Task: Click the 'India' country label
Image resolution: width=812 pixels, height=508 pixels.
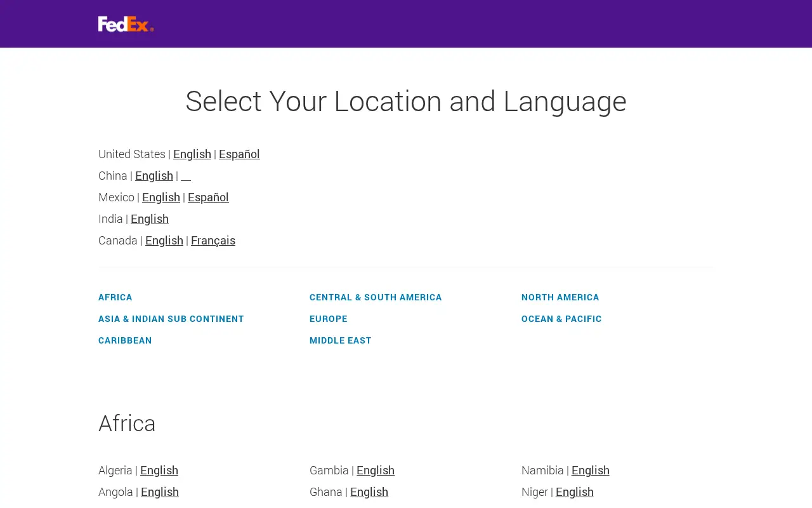Action: pos(110,218)
